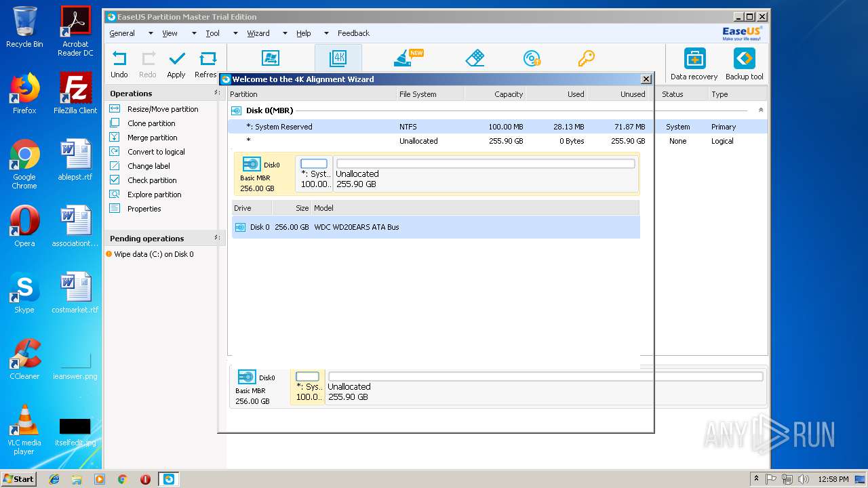Collapse the Disk 0(MBR) group chevron
The width and height of the screenshot is (868, 488).
click(760, 110)
